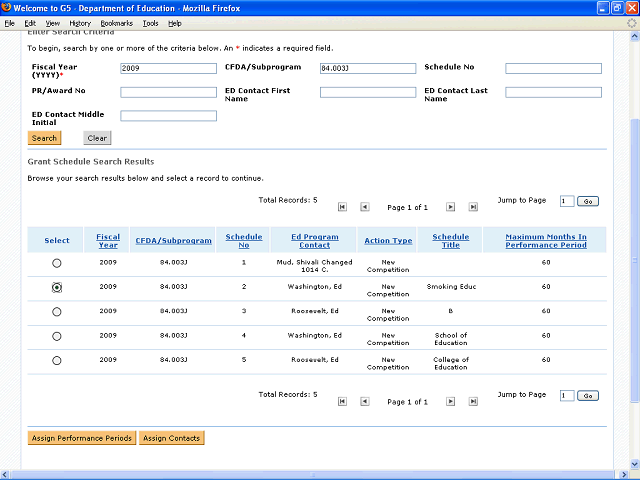Screen dimensions: 640x480
Task: Select radio button for schedule 1
Action: pos(57,263)
